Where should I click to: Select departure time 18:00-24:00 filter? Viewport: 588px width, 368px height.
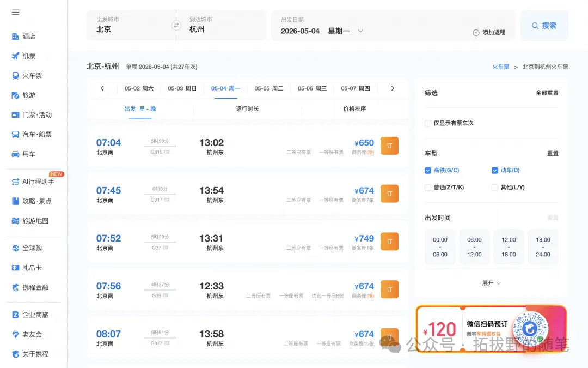pyautogui.click(x=543, y=247)
